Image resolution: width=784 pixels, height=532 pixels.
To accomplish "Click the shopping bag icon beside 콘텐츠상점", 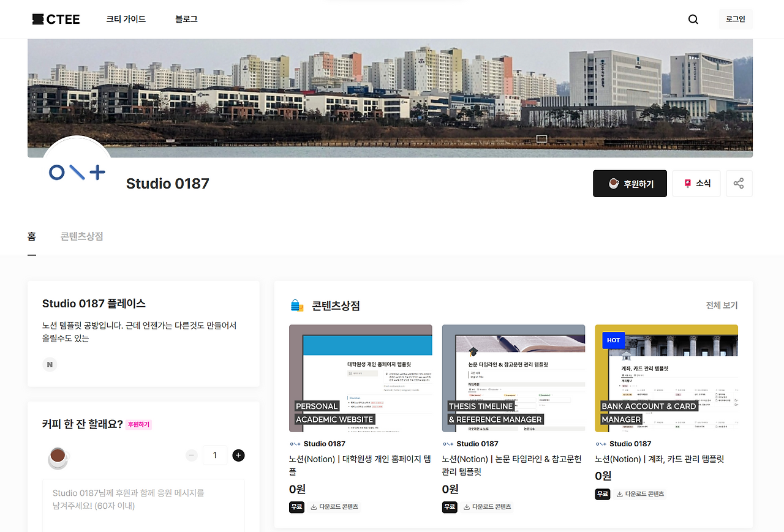I will (296, 305).
